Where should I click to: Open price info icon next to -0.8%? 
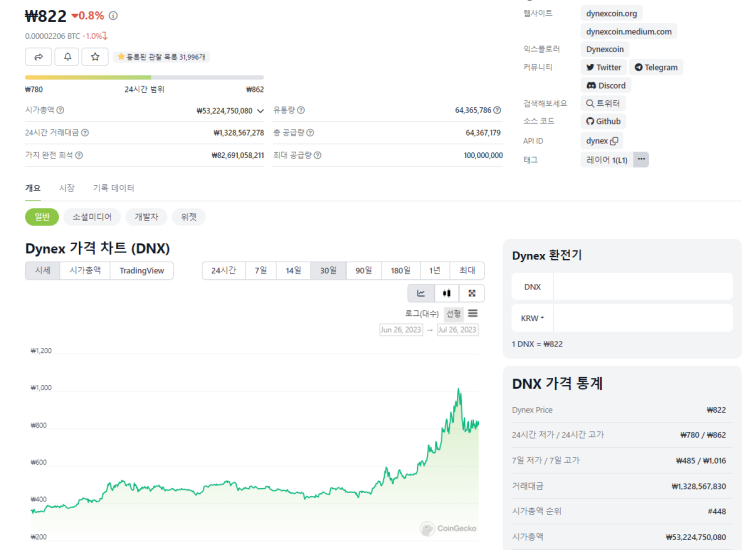(113, 16)
